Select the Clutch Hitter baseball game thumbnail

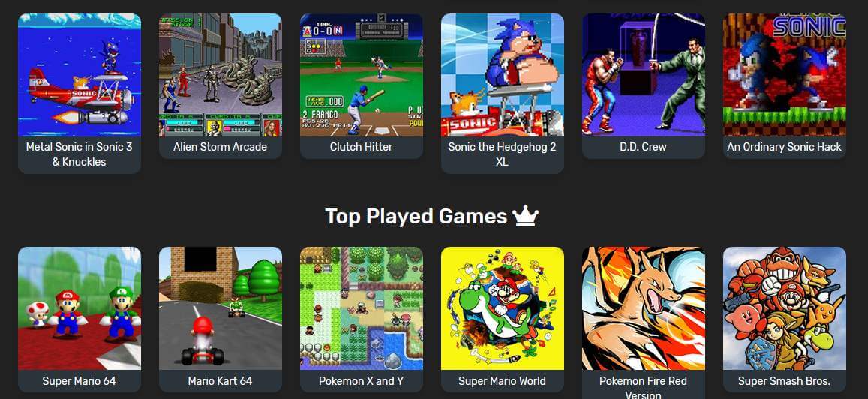(362, 75)
